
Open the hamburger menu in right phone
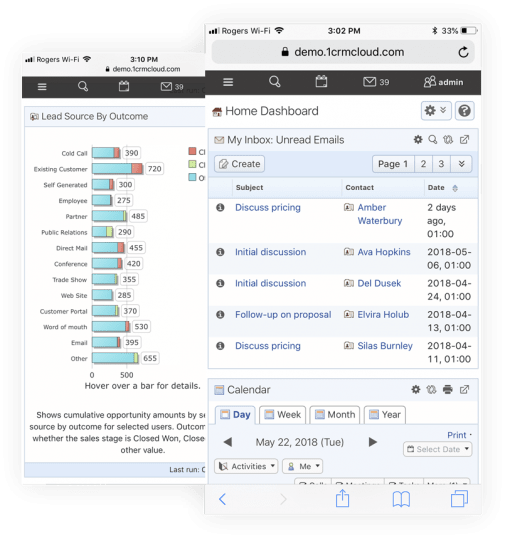click(228, 82)
